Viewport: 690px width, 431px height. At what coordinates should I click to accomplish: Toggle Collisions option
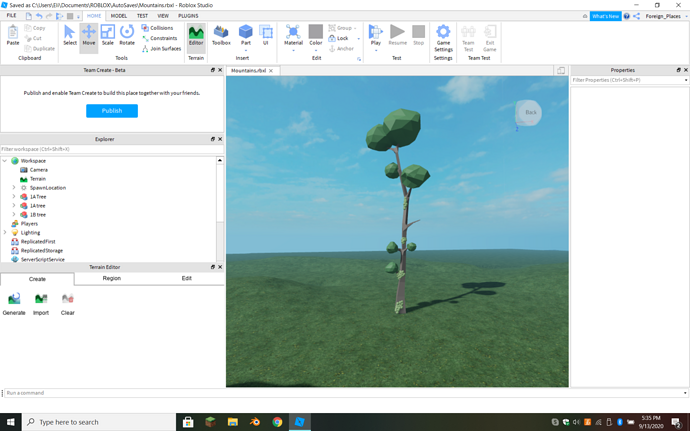pos(158,28)
